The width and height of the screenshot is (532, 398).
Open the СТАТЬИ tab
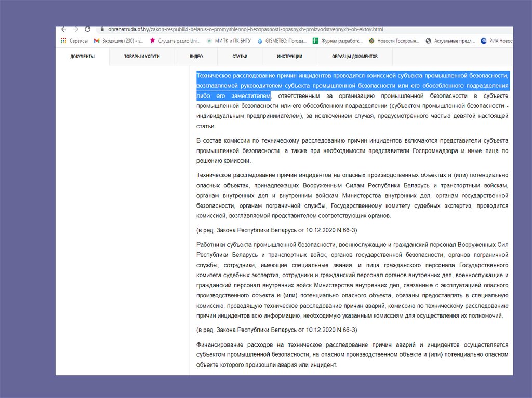(x=240, y=56)
